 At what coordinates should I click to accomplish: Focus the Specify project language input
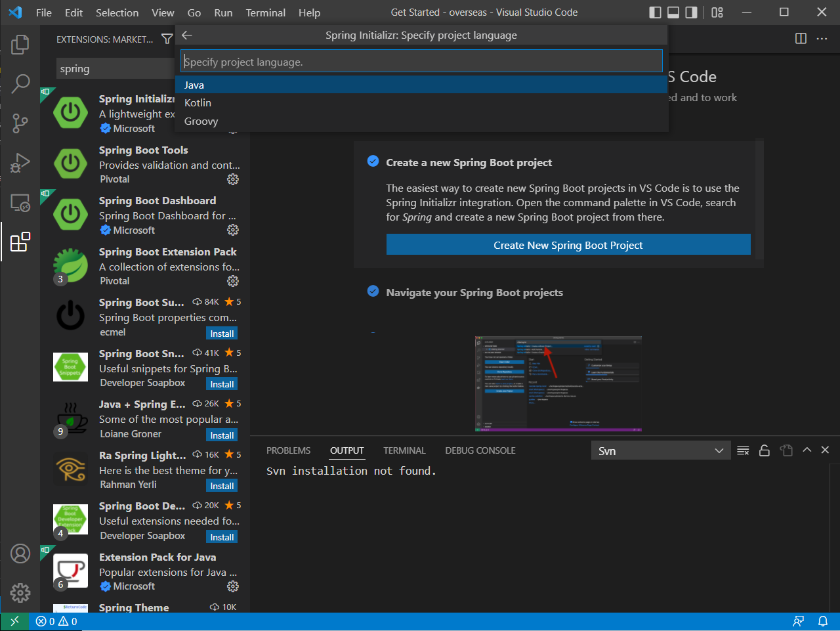click(x=421, y=62)
